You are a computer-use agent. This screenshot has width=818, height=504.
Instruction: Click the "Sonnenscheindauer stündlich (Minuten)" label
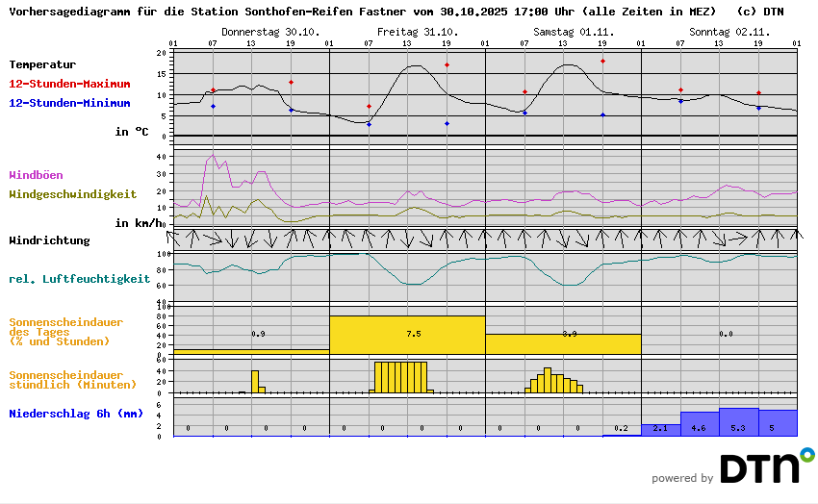tap(72, 380)
